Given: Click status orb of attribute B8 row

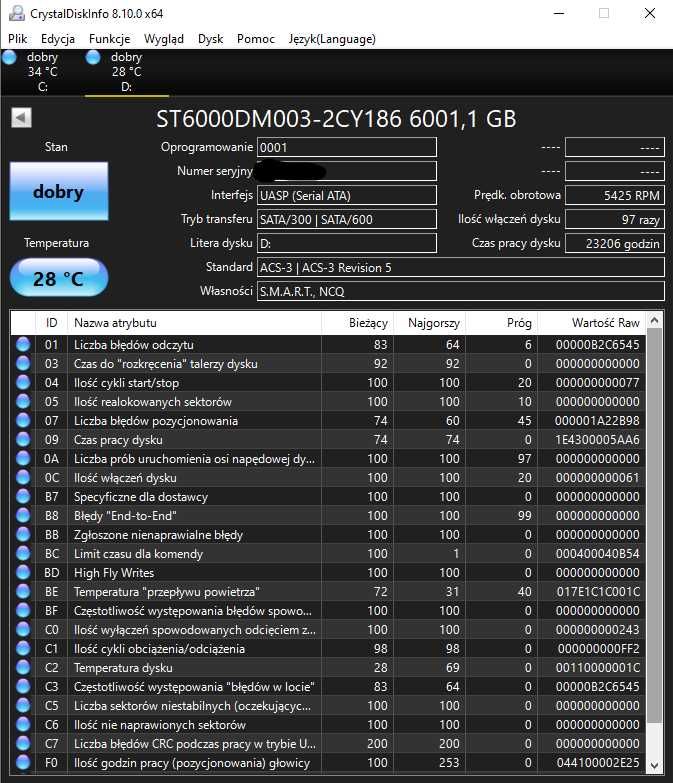Looking at the screenshot, I should click(x=23, y=515).
